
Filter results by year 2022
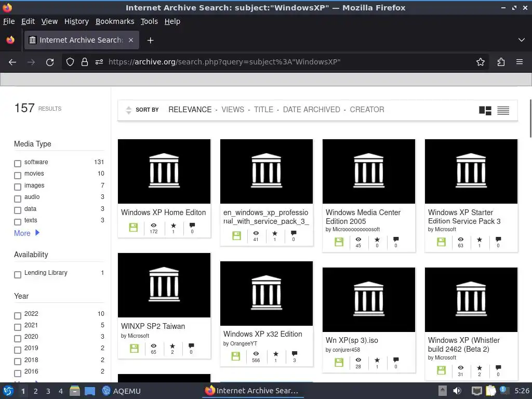tap(18, 315)
